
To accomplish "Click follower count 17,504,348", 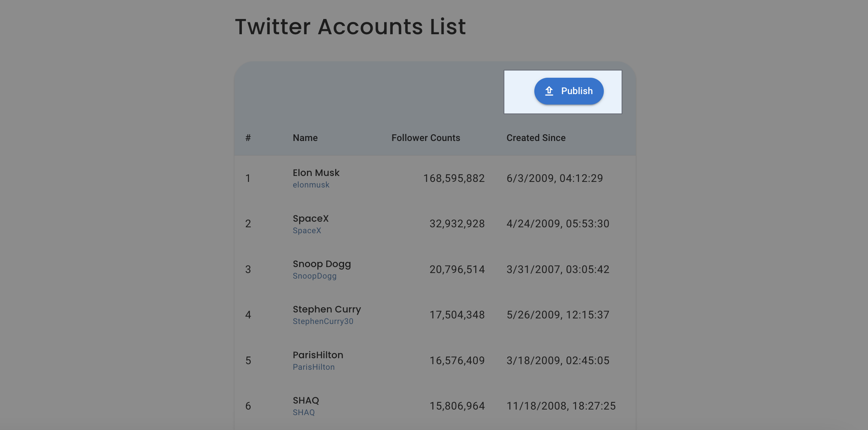I will [x=457, y=315].
